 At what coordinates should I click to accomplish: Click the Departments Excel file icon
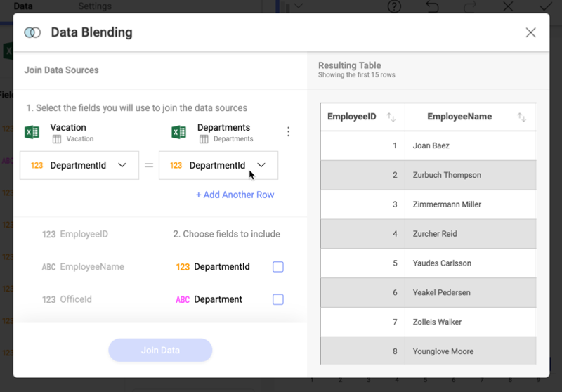point(178,132)
